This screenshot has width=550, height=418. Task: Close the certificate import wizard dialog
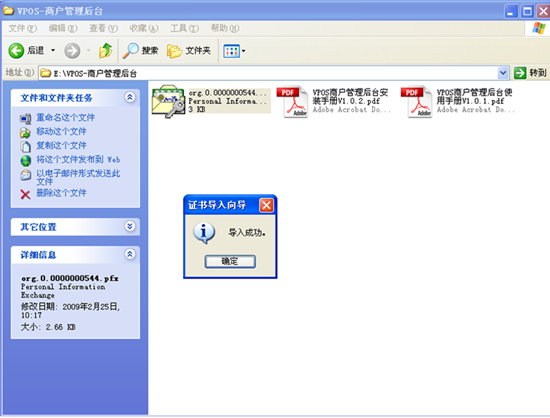[x=266, y=205]
